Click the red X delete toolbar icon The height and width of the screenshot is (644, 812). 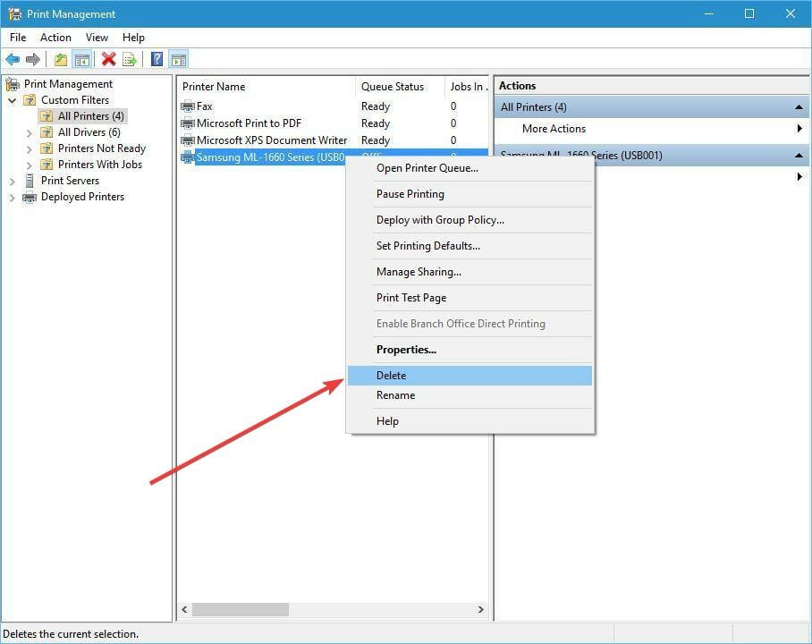[x=108, y=59]
